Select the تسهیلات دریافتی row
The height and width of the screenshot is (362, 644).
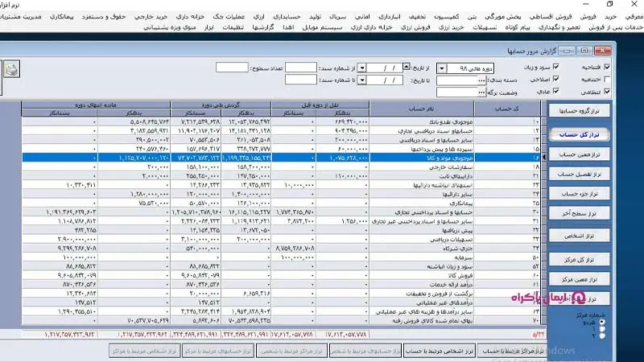281,239
